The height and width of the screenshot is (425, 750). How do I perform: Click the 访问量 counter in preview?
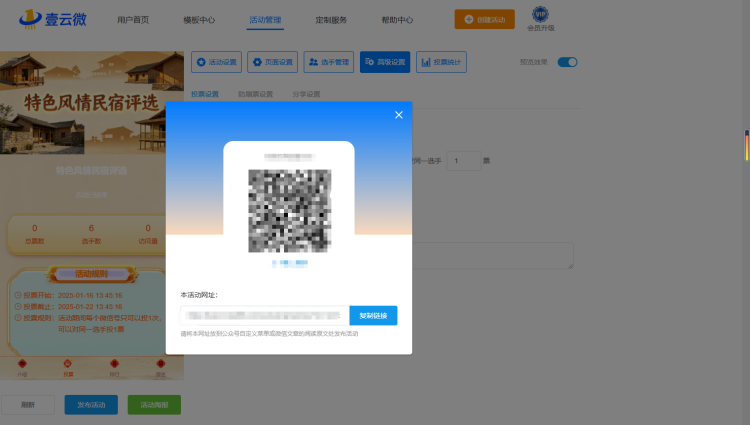point(148,234)
